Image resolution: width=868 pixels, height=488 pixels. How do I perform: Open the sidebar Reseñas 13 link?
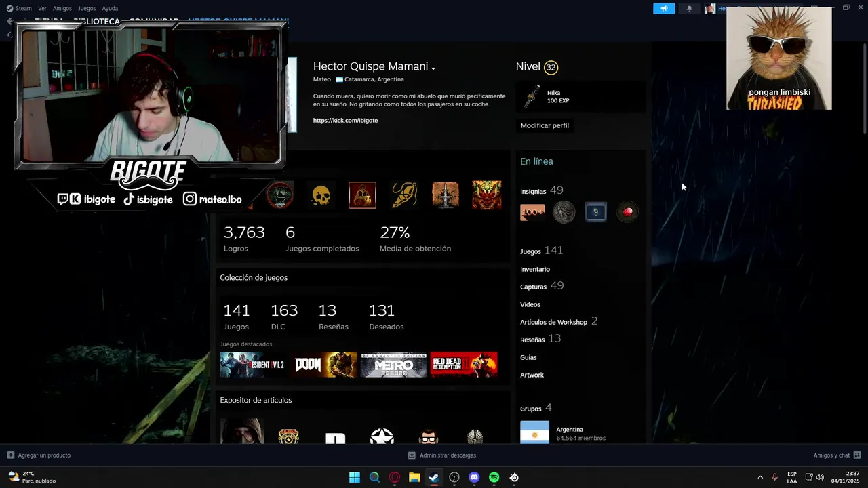pos(540,339)
